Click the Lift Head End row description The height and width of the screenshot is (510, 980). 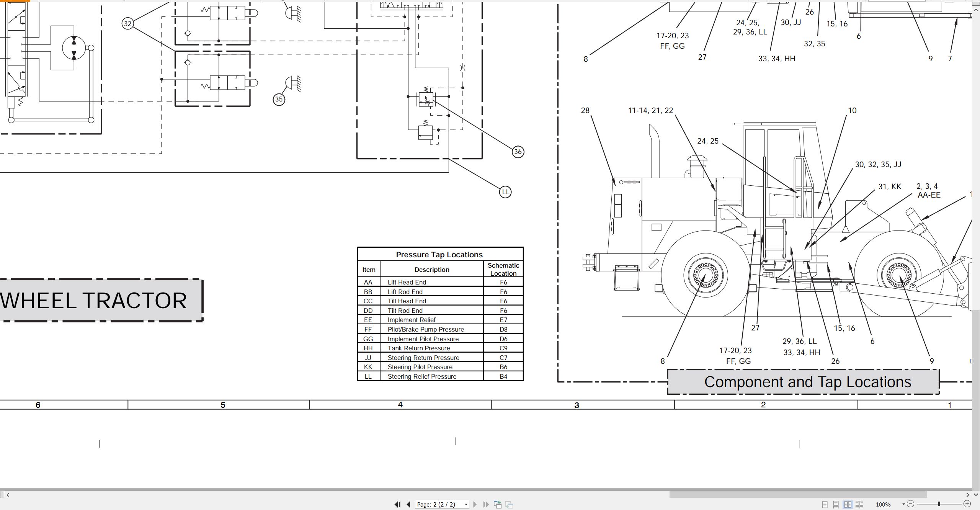click(x=407, y=282)
